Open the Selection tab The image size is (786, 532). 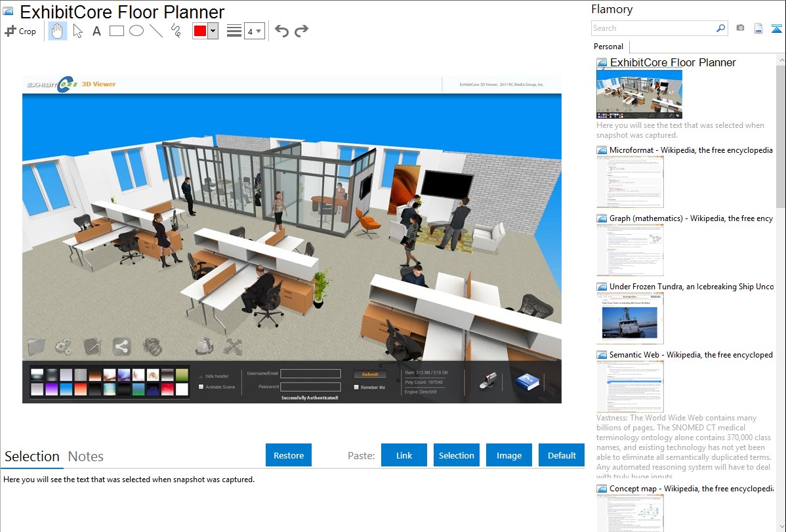(32, 457)
